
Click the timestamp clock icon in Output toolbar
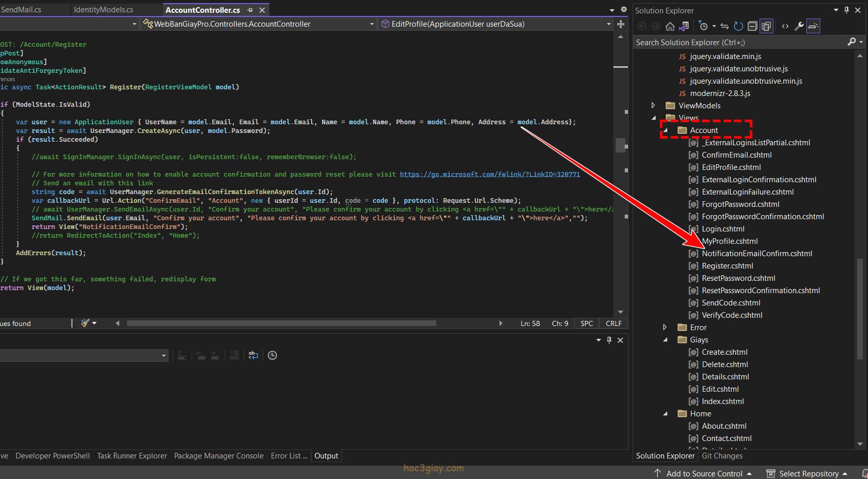pyautogui.click(x=272, y=355)
